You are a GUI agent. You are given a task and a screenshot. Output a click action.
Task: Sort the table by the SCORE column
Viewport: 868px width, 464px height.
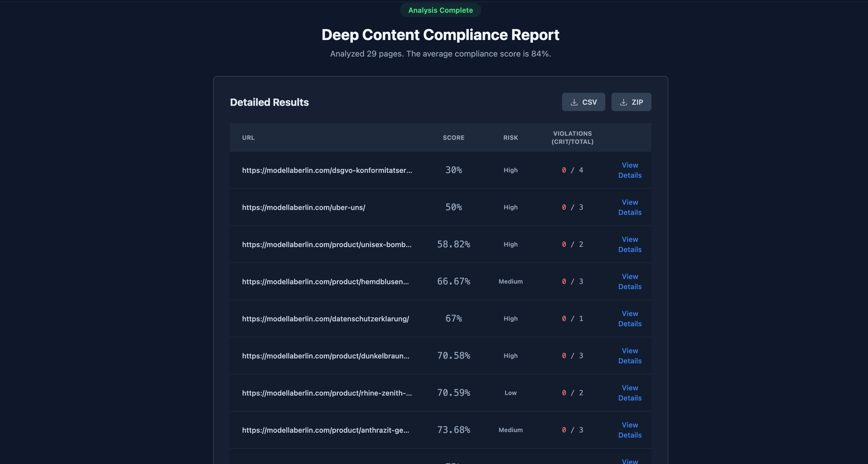tap(453, 137)
